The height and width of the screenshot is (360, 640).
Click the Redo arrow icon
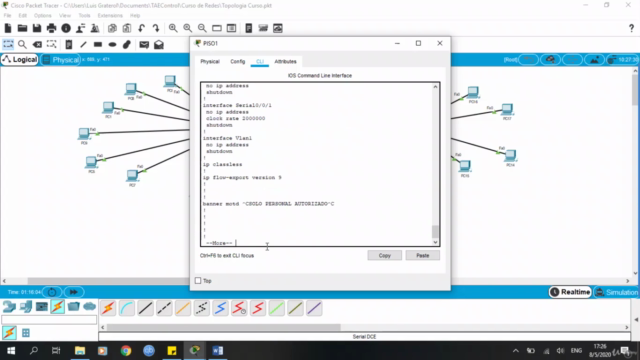point(156,28)
